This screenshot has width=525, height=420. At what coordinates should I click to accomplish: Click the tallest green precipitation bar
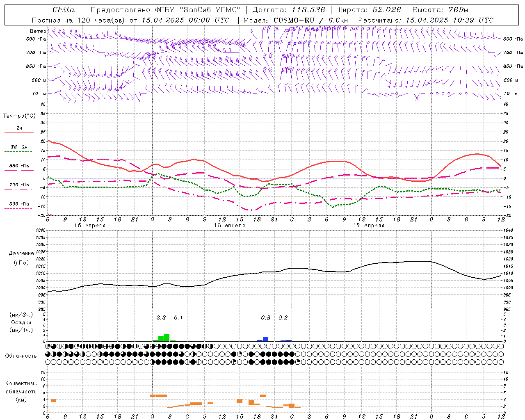coord(167,338)
